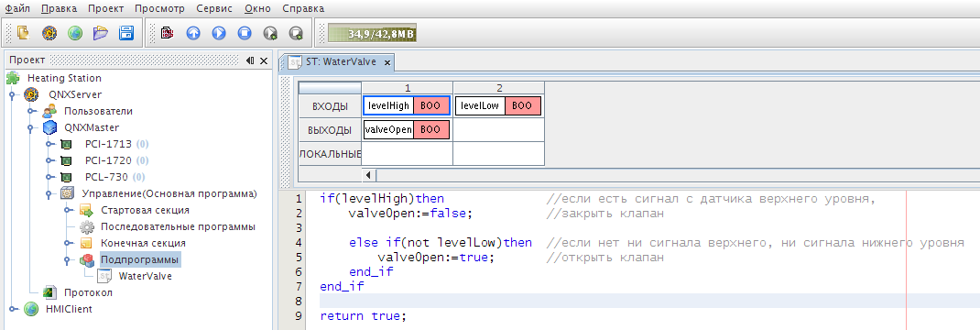Screen dimensions: 980x330
Task: Select Конечная секция in the tree
Action: [143, 243]
